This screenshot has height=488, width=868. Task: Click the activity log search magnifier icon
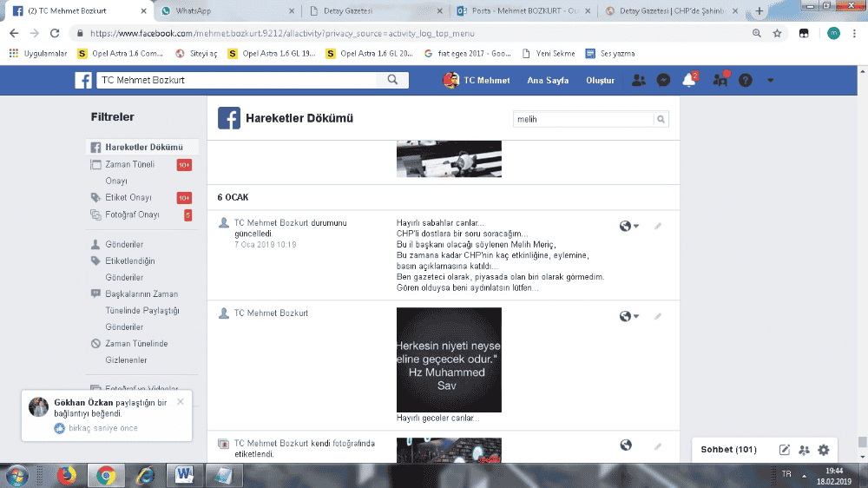[661, 119]
